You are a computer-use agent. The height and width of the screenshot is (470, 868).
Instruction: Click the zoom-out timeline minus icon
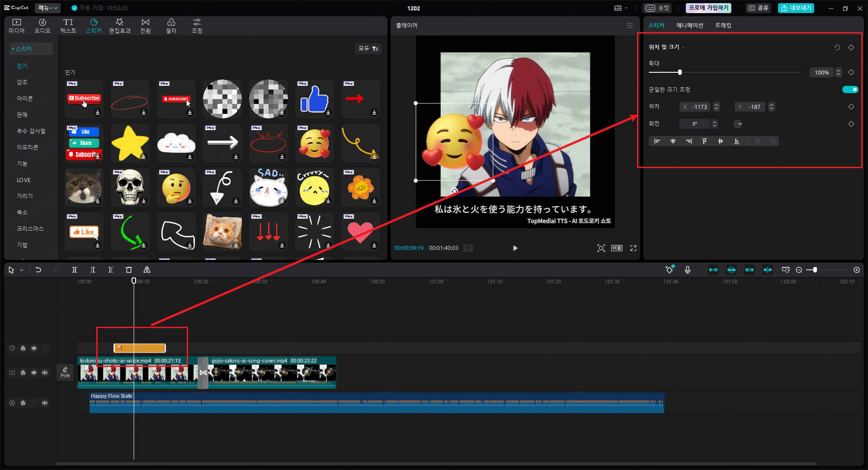pos(799,270)
